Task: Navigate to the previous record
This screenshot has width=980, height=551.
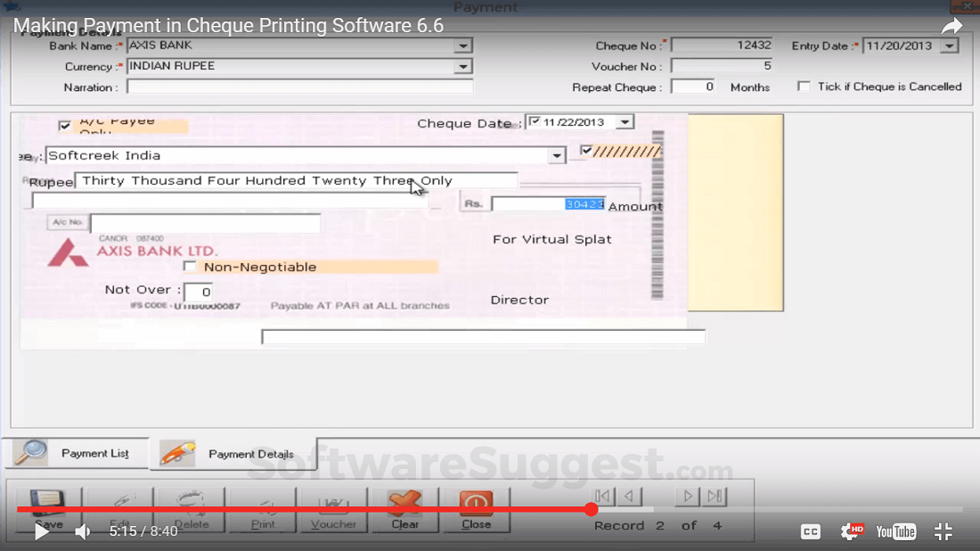Action: click(x=626, y=496)
